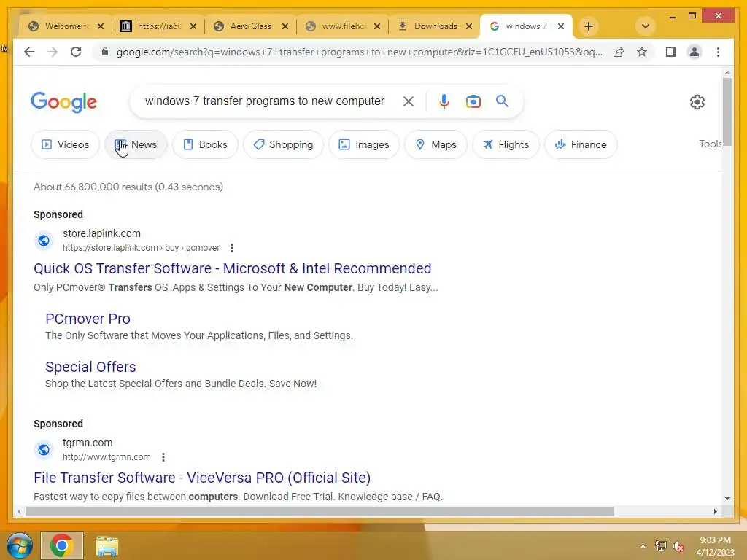Filter results by Shopping

pos(283,144)
